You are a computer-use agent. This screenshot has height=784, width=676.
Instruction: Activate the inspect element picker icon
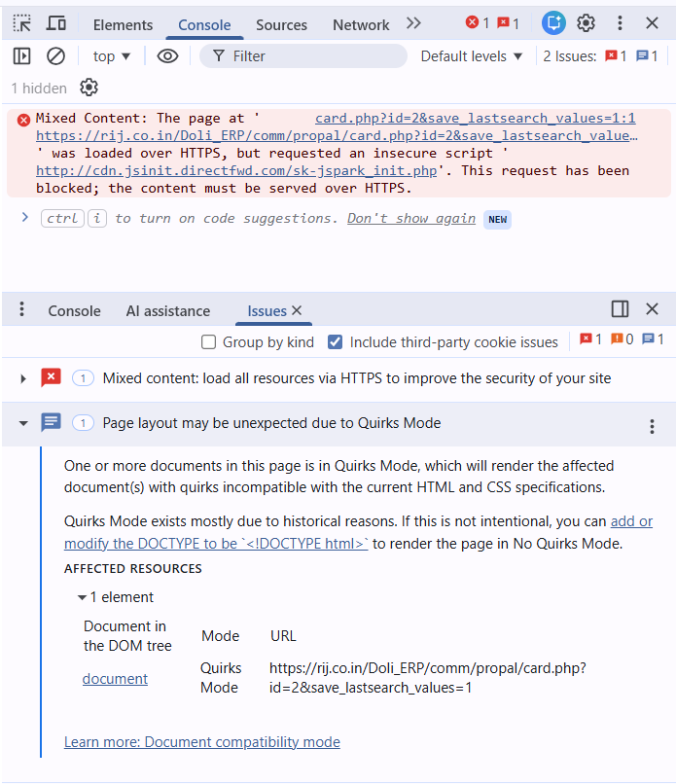22,23
